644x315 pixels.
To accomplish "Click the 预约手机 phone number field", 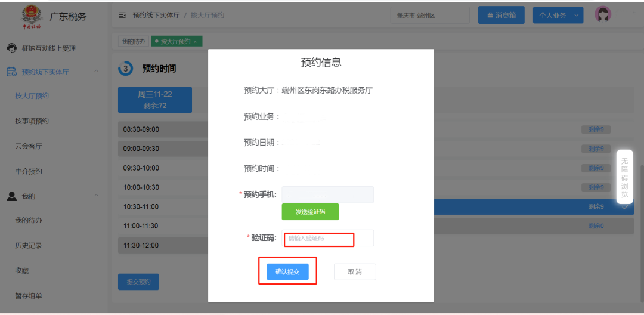I will [328, 194].
